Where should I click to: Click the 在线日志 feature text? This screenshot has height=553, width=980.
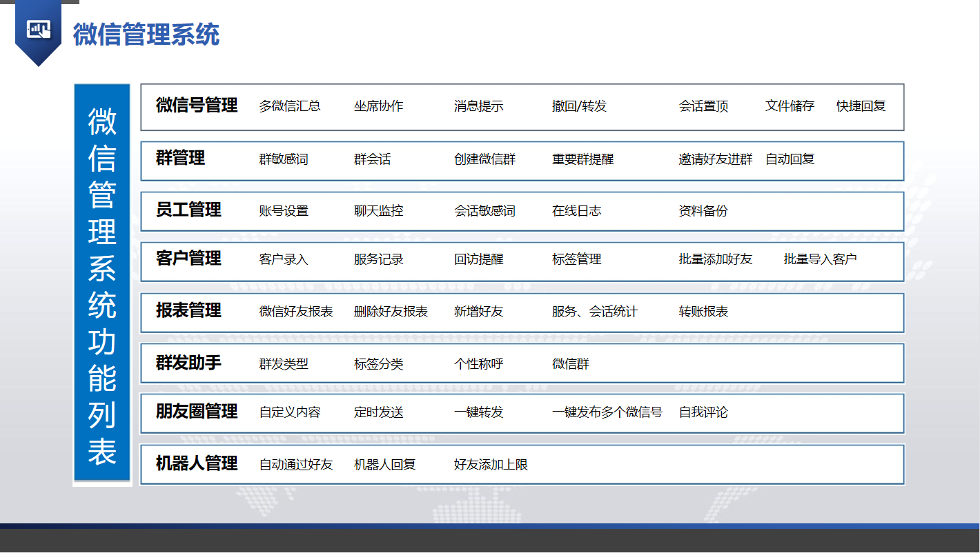tap(576, 211)
